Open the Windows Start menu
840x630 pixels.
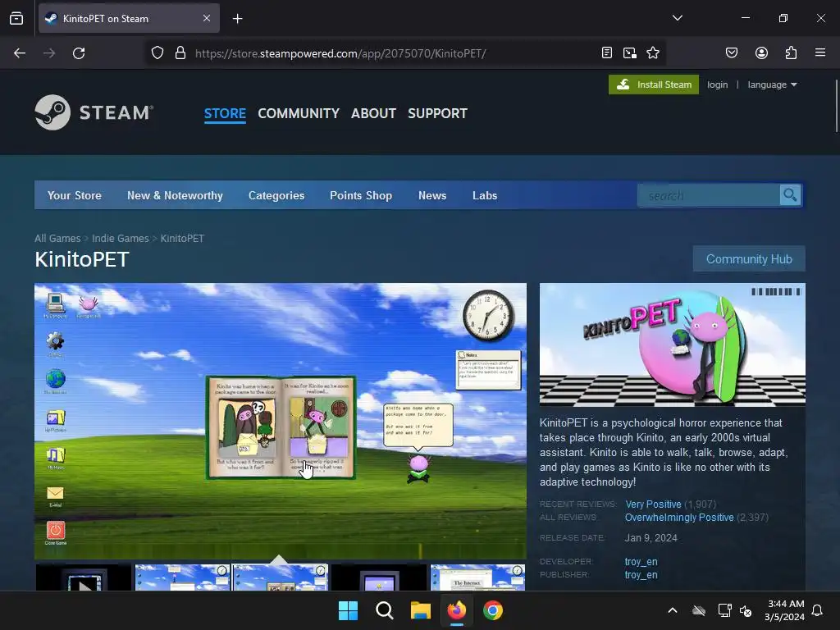[x=348, y=610]
